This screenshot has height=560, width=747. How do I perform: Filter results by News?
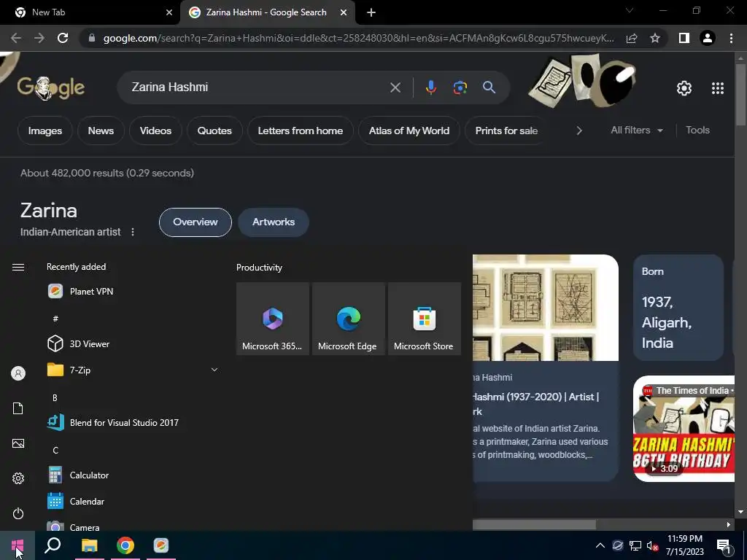[x=101, y=131]
